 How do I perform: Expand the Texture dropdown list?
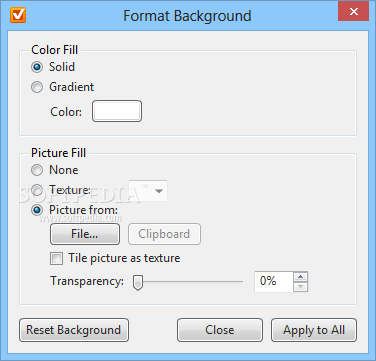[148, 191]
